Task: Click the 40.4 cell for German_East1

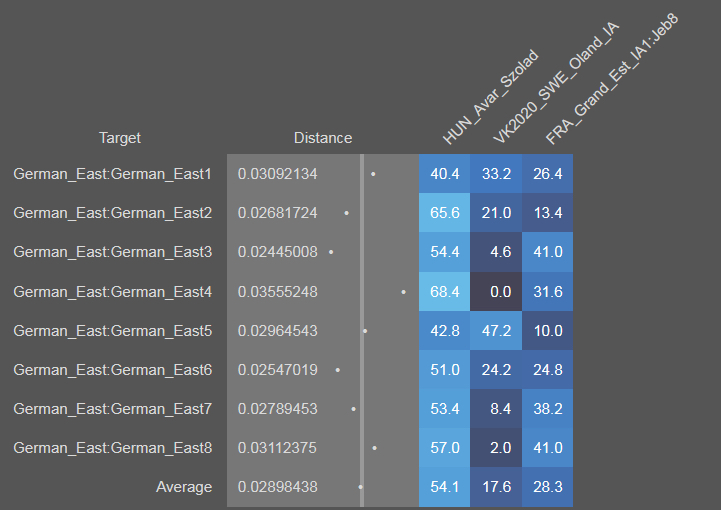Action: tap(445, 174)
